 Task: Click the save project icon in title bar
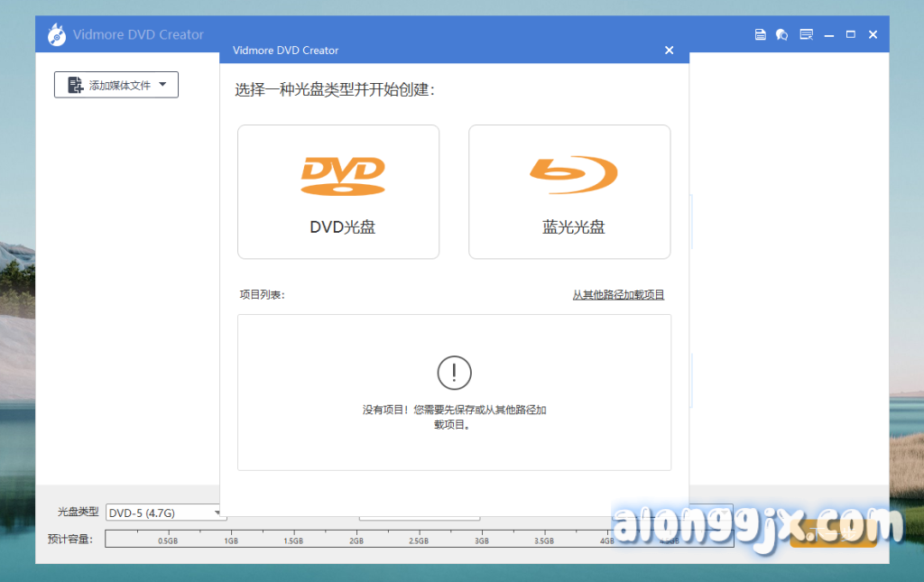click(760, 35)
